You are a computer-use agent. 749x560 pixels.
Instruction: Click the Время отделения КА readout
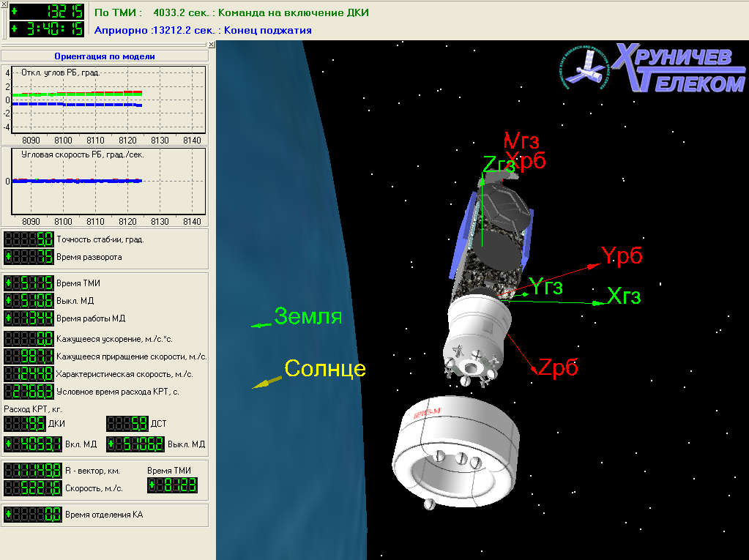click(33, 515)
